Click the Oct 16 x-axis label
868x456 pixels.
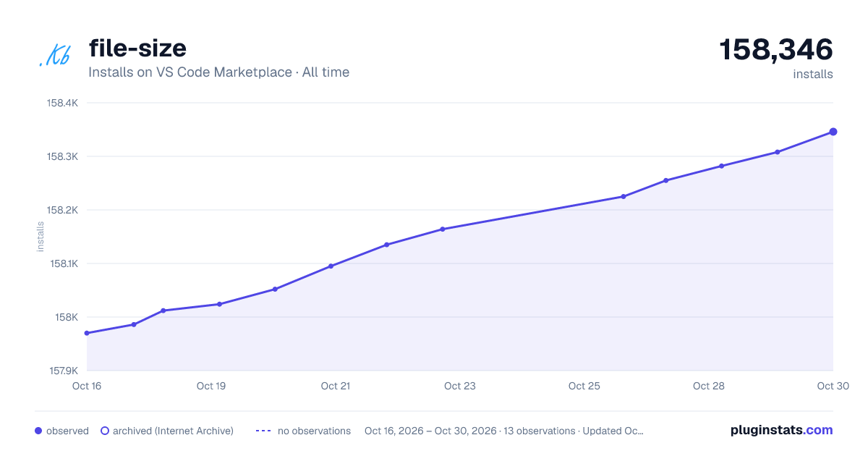87,386
